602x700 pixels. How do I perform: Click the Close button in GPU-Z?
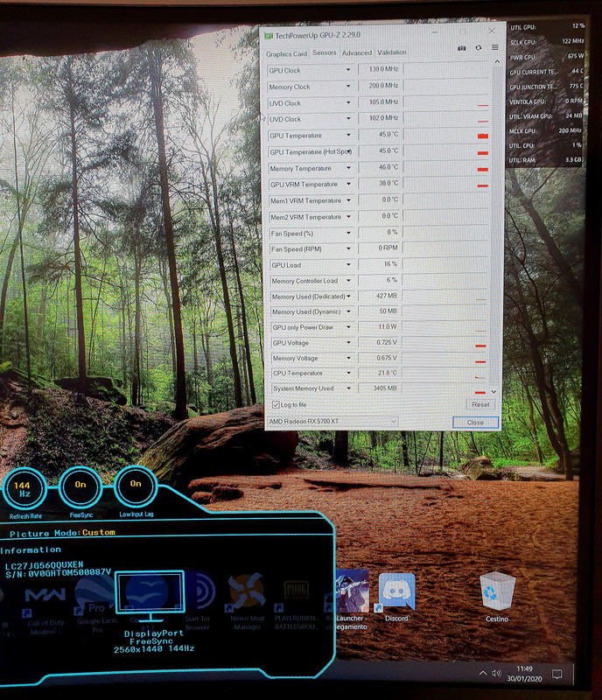[475, 423]
